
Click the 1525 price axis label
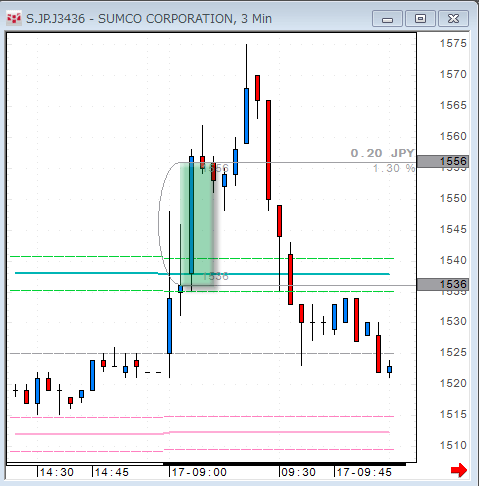coord(453,352)
